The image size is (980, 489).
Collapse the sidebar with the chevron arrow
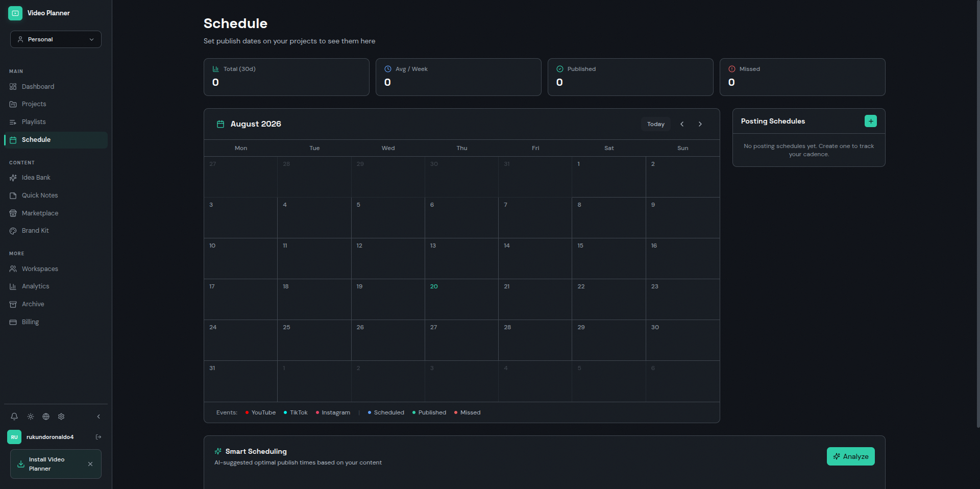point(99,417)
